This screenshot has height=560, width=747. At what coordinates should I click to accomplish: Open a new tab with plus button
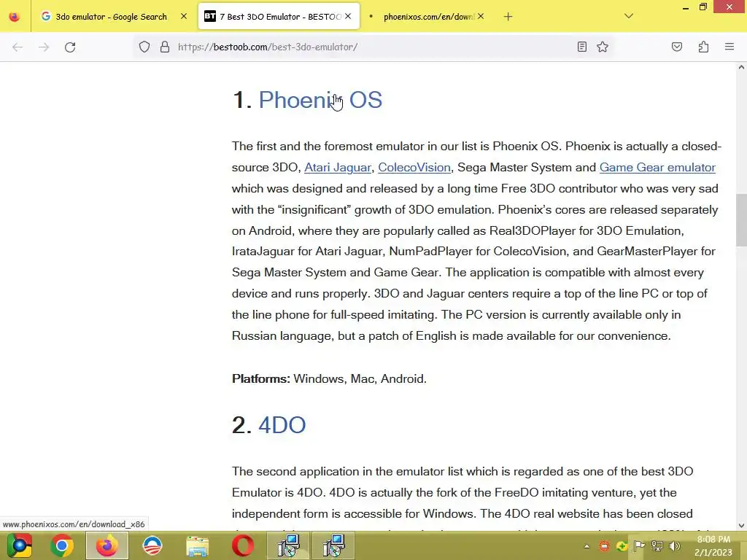[x=508, y=17]
